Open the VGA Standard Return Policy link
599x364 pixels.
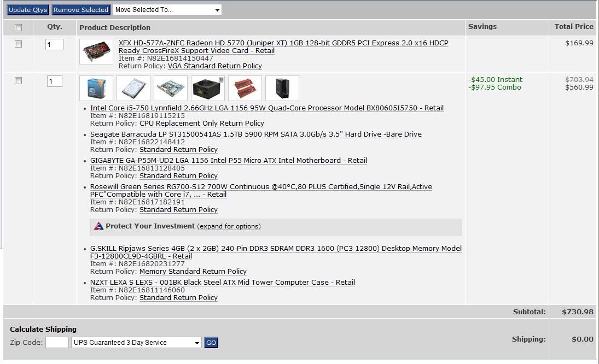pos(215,66)
